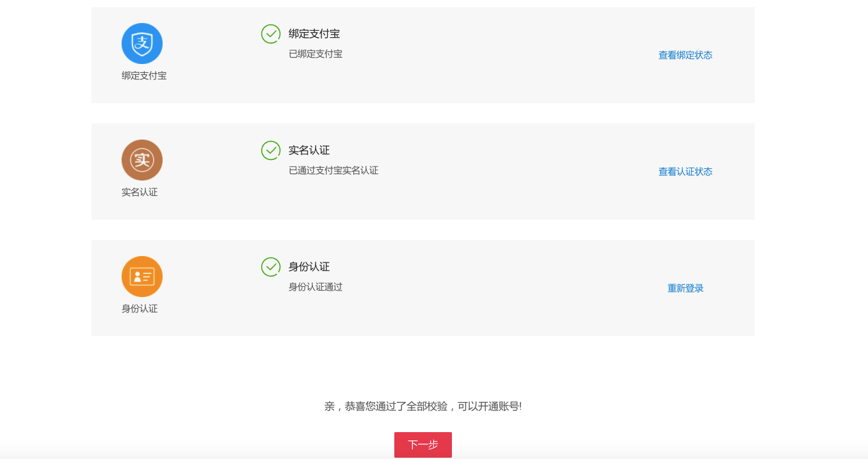This screenshot has height=459, width=868.
Task: Open the 查看绑定状态 link
Action: [684, 55]
